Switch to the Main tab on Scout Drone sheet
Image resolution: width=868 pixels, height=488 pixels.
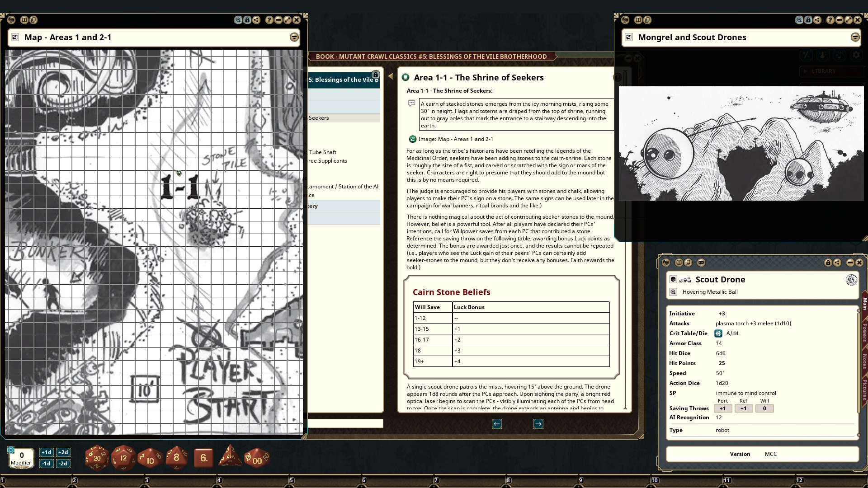coord(864,304)
